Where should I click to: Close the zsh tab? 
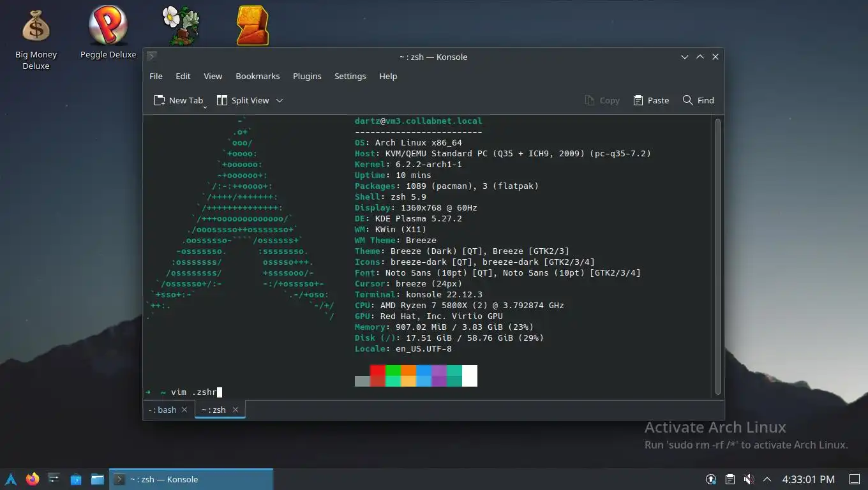click(235, 410)
